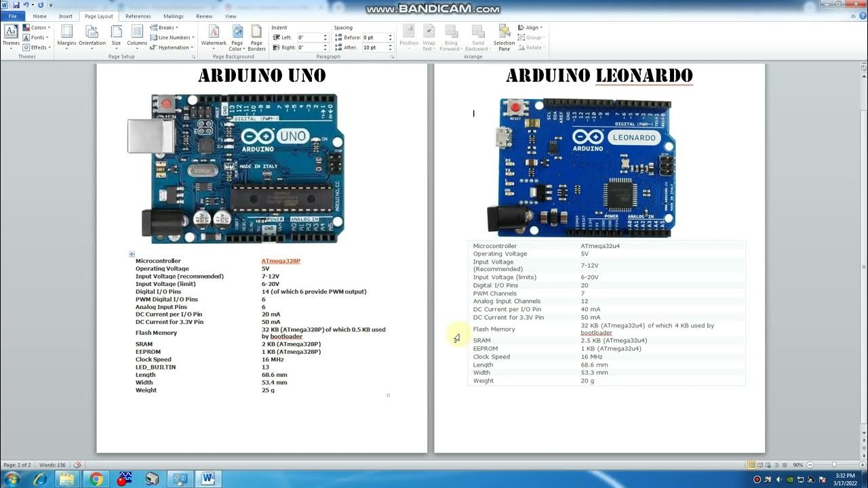The width and height of the screenshot is (868, 488).
Task: Click the Indent Right value field
Action: (309, 47)
